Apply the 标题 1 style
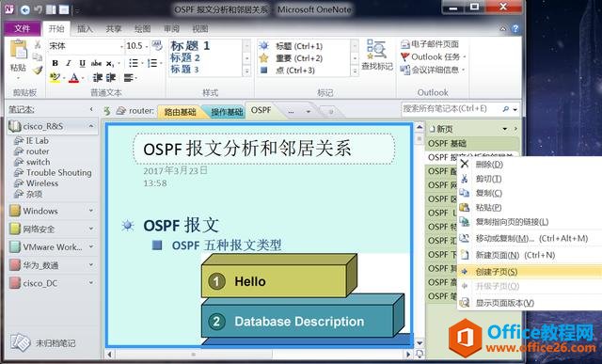The width and height of the screenshot is (602, 364). tap(190, 46)
